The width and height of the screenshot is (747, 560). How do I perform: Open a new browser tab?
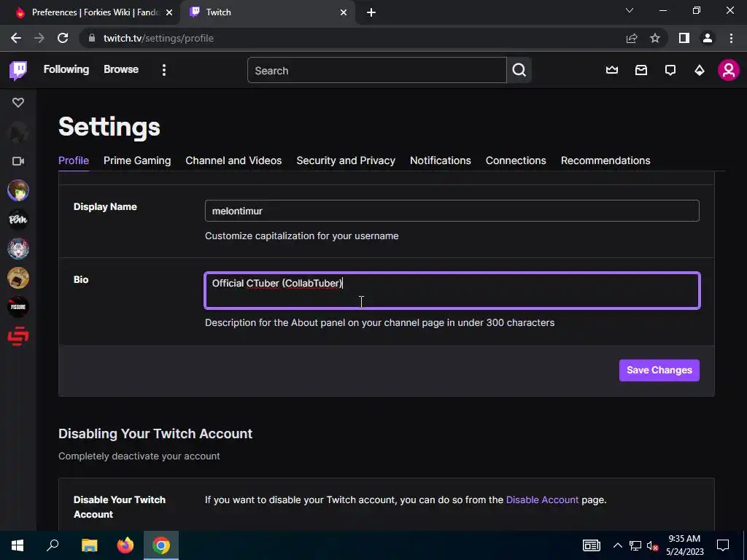click(371, 12)
